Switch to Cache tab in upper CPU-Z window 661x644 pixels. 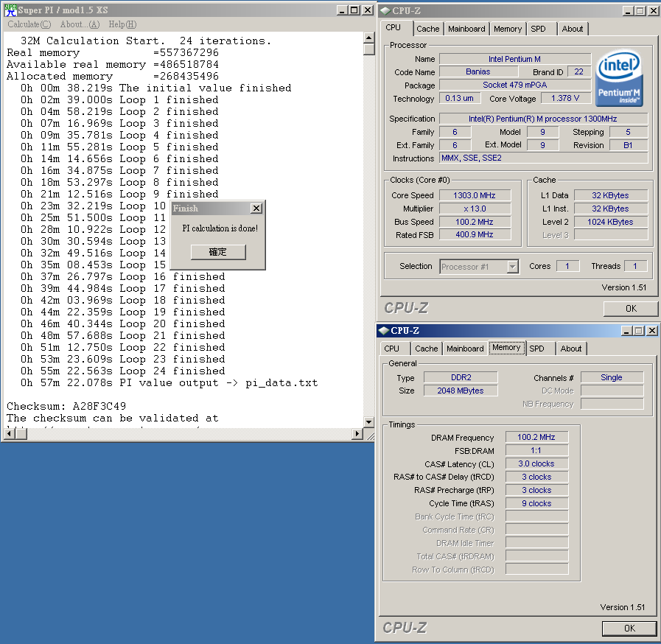coord(427,29)
